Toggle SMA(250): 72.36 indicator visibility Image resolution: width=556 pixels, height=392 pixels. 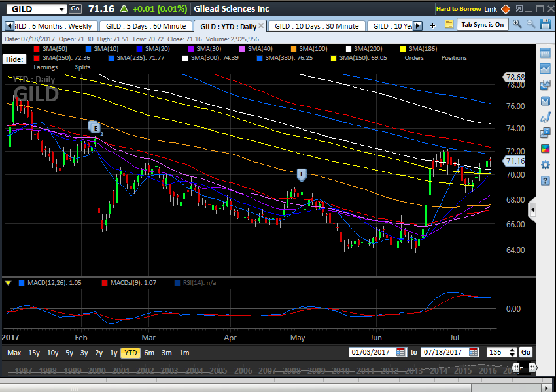tap(62, 58)
